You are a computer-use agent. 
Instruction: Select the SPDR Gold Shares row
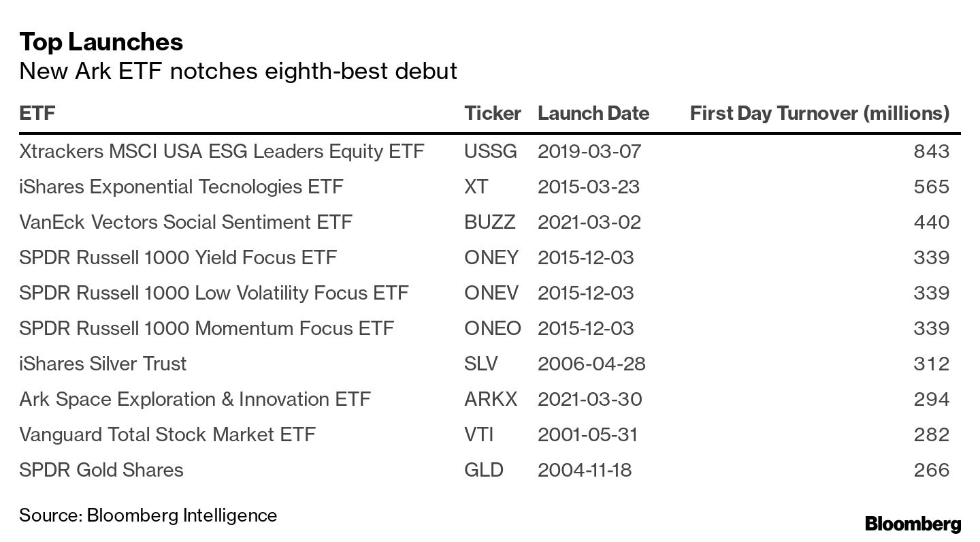(101, 470)
